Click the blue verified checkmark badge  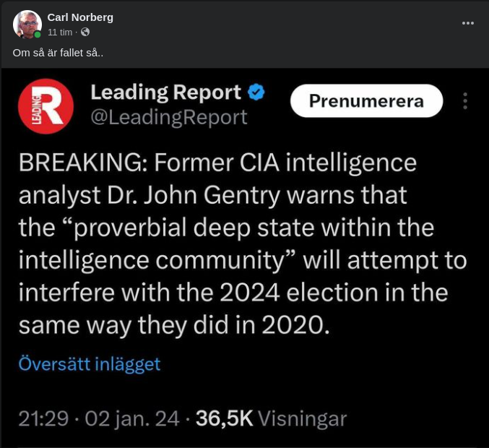point(256,92)
